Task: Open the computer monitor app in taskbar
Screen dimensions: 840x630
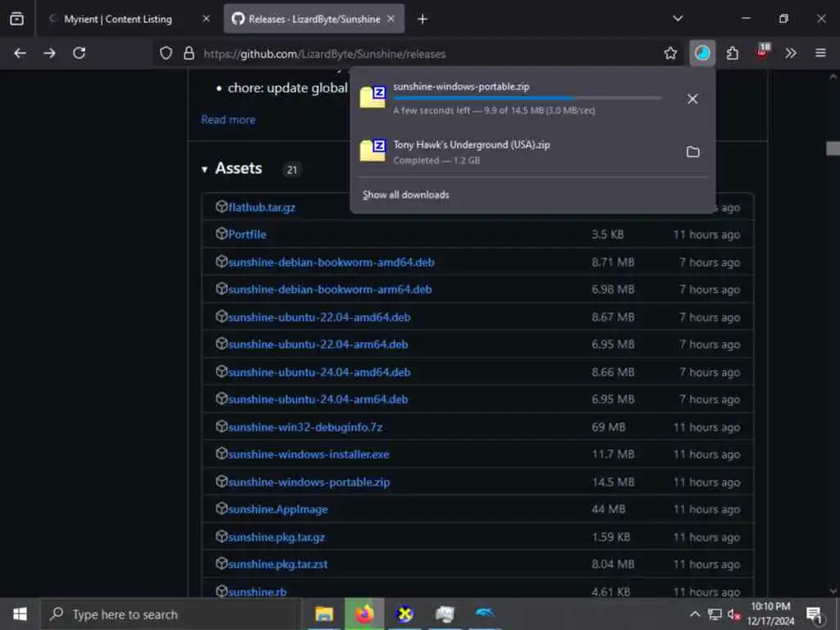Action: coord(445,614)
